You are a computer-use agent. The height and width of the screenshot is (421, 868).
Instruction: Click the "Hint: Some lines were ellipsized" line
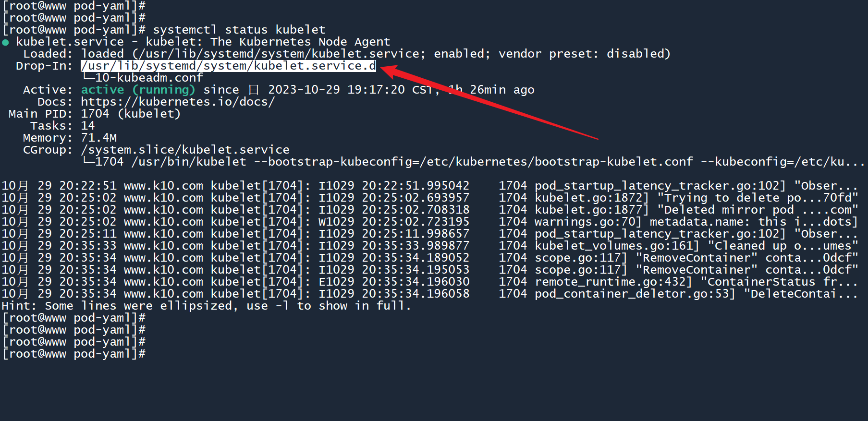pos(206,306)
